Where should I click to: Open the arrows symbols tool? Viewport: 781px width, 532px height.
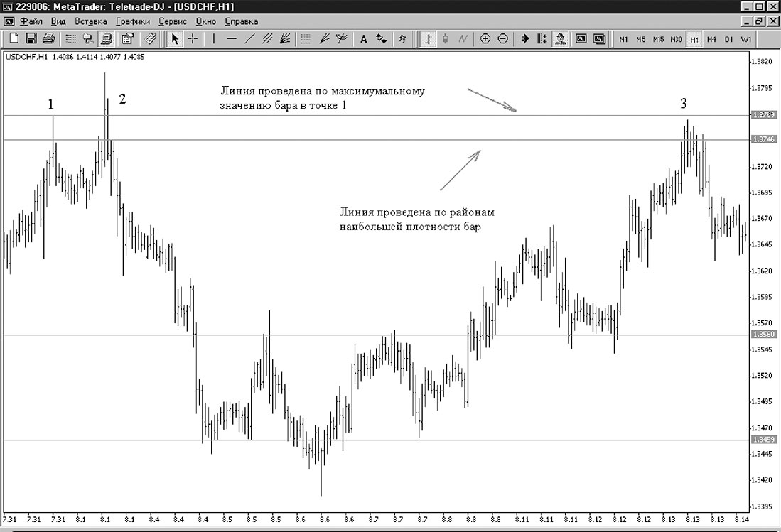tap(381, 38)
